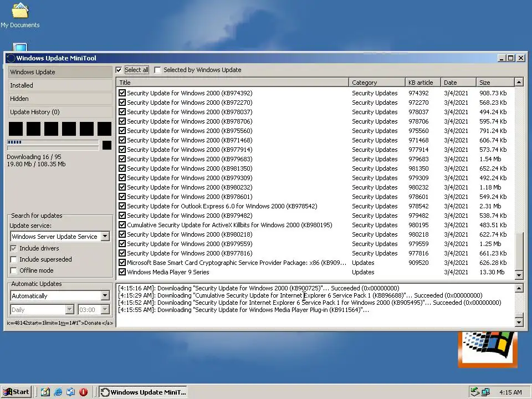This screenshot has height=399, width=532.
Task: Switch to the Installed tab
Action: (x=60, y=85)
